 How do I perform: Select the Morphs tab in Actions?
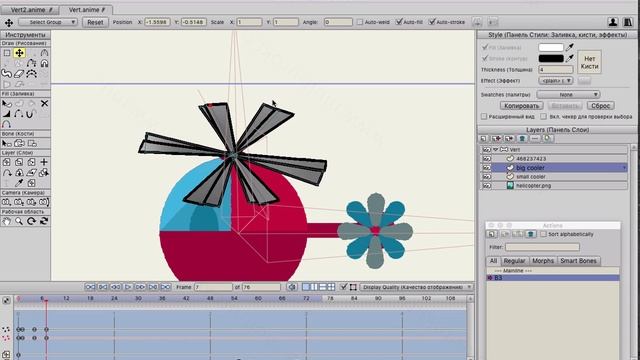click(x=543, y=261)
